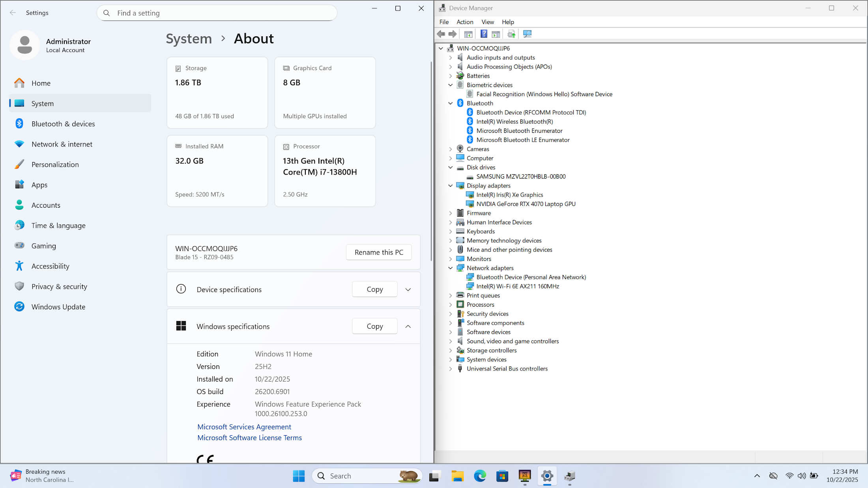The height and width of the screenshot is (488, 868).
Task: Click the blue Help toolbar icon
Action: click(484, 34)
